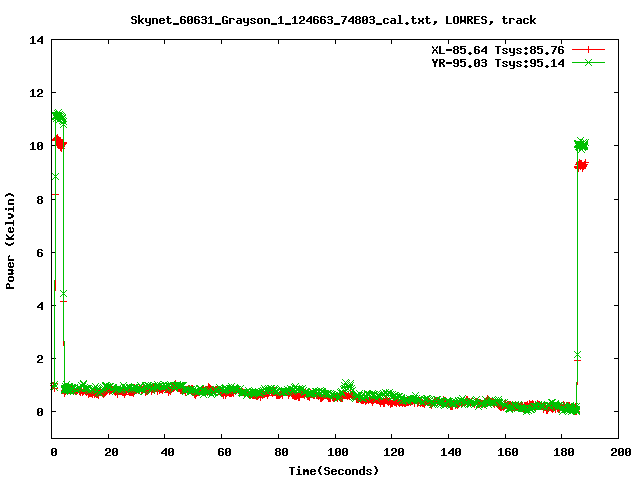The height and width of the screenshot is (480, 640).
Task: Click the green YR legend line sample
Action: coord(588,62)
